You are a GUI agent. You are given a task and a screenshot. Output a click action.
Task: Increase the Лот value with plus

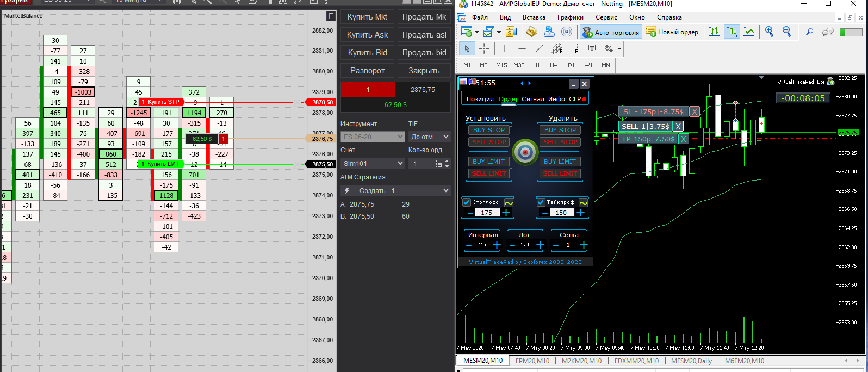pyautogui.click(x=540, y=245)
